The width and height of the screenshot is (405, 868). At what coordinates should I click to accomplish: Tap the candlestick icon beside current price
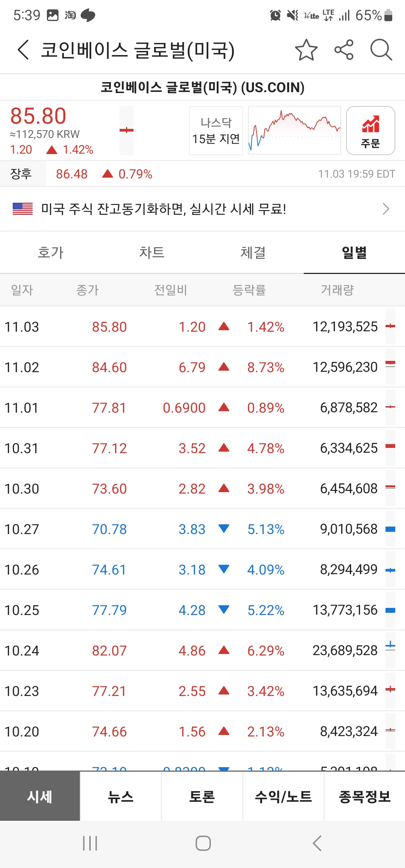click(x=126, y=130)
